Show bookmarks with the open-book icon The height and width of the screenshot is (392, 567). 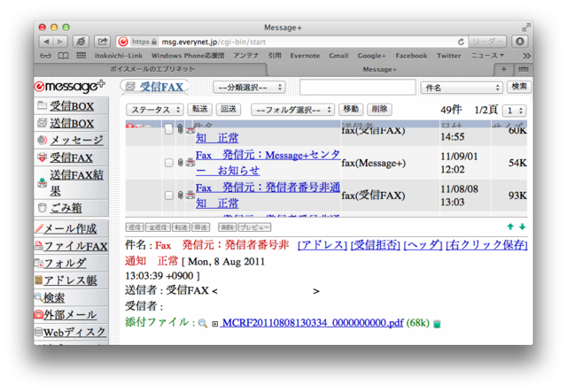click(x=63, y=56)
